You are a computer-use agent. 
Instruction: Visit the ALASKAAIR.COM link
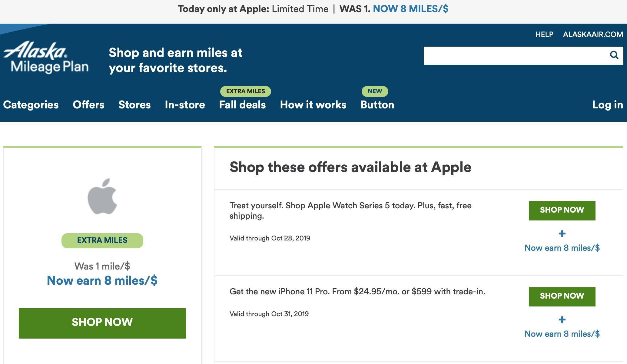click(x=593, y=35)
